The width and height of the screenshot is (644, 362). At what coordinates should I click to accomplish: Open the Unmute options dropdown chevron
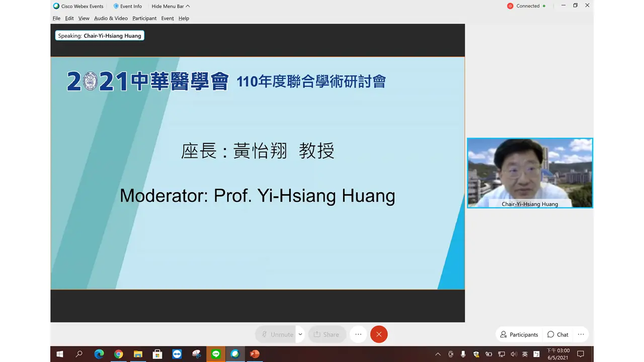pyautogui.click(x=300, y=334)
